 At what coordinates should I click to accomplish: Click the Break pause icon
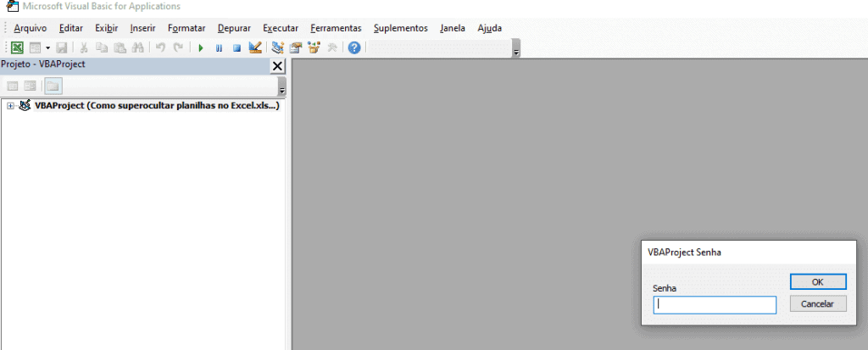219,48
